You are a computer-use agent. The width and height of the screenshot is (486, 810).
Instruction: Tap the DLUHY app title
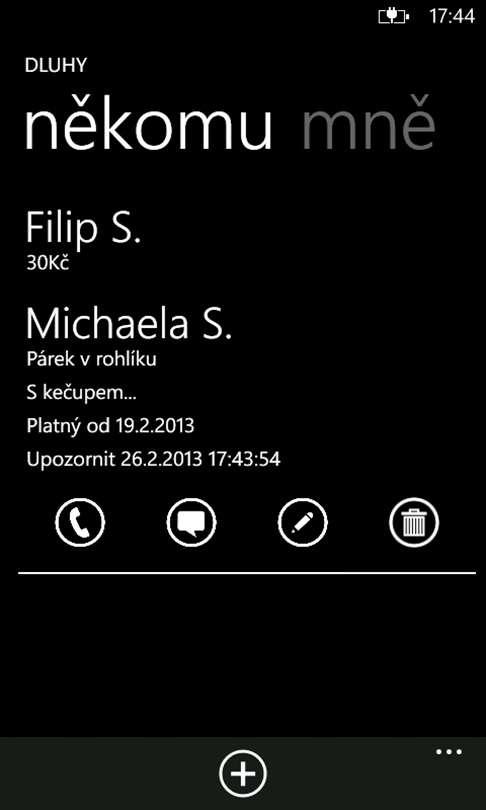[56, 66]
